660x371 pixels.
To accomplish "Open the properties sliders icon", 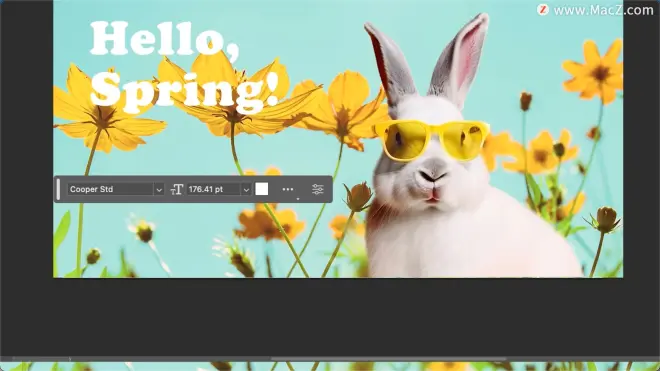I will click(318, 190).
